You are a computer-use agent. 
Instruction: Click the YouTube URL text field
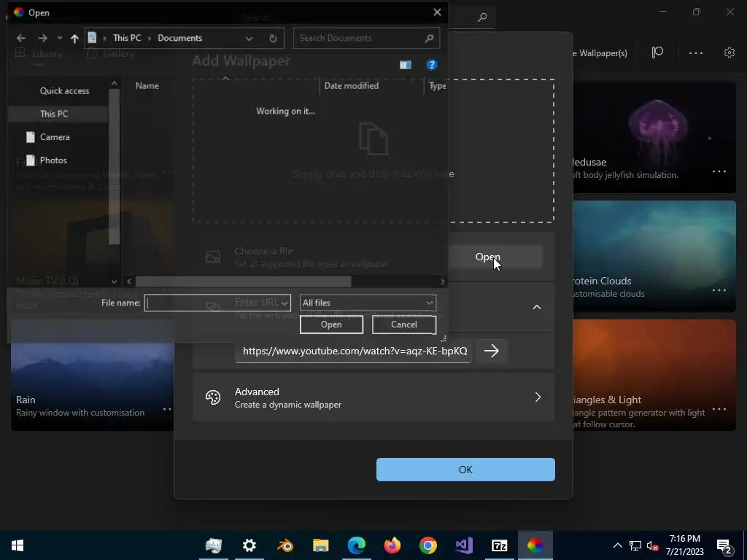tap(354, 351)
